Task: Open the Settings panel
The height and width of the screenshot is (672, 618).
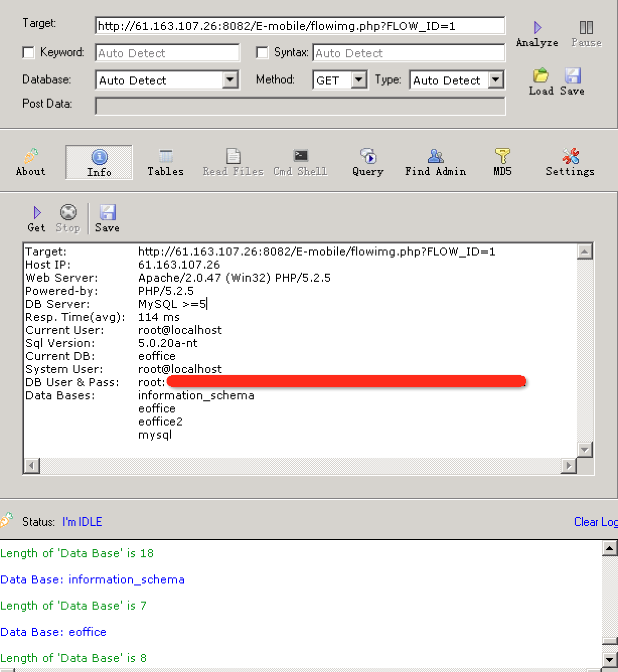Action: tap(570, 162)
